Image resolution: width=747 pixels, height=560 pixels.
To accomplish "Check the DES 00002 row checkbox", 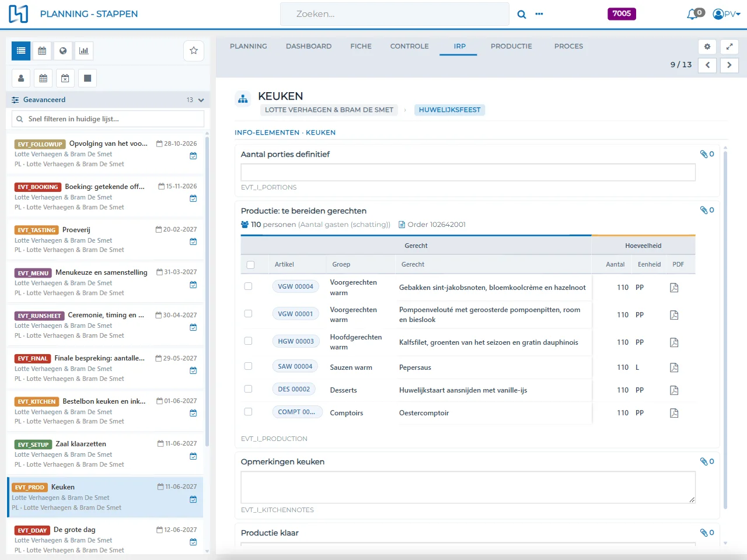I will 248,389.
